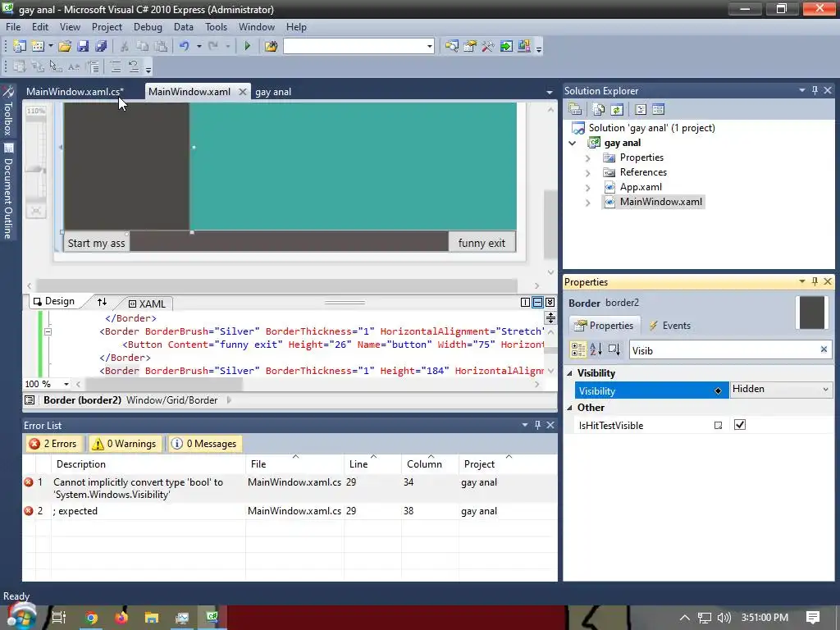The width and height of the screenshot is (840, 630).
Task: Toggle categorized view in Properties panel
Action: [578, 349]
